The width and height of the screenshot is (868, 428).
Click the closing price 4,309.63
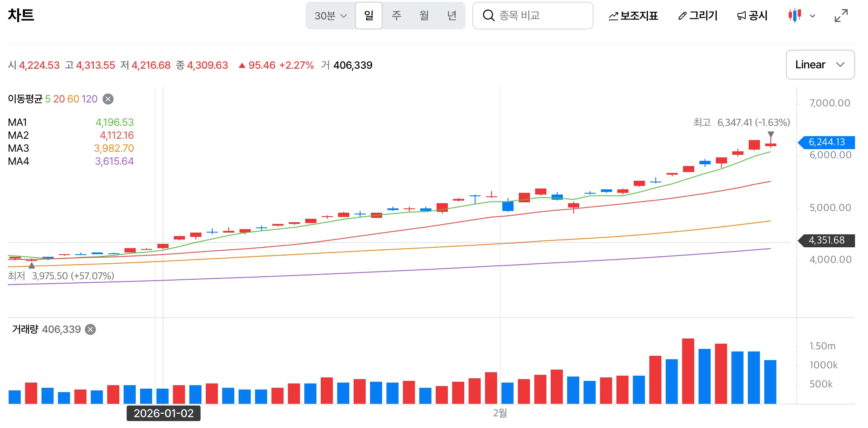[207, 65]
